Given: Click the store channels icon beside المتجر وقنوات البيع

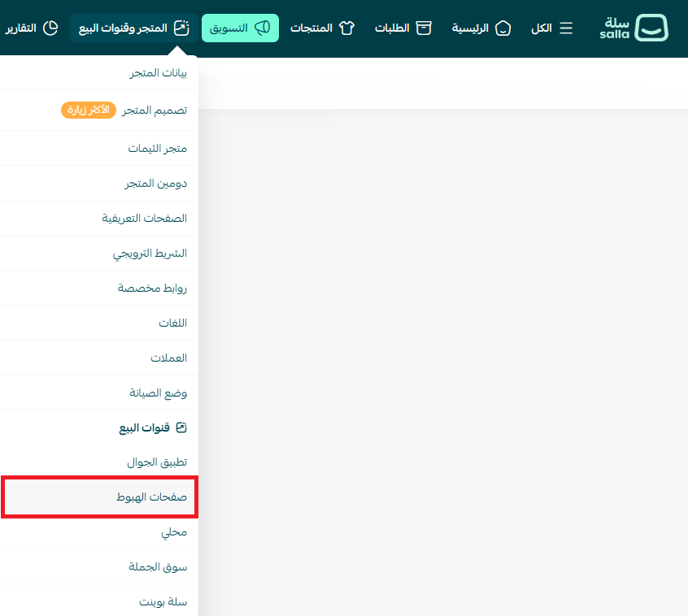Looking at the screenshot, I should (181, 28).
